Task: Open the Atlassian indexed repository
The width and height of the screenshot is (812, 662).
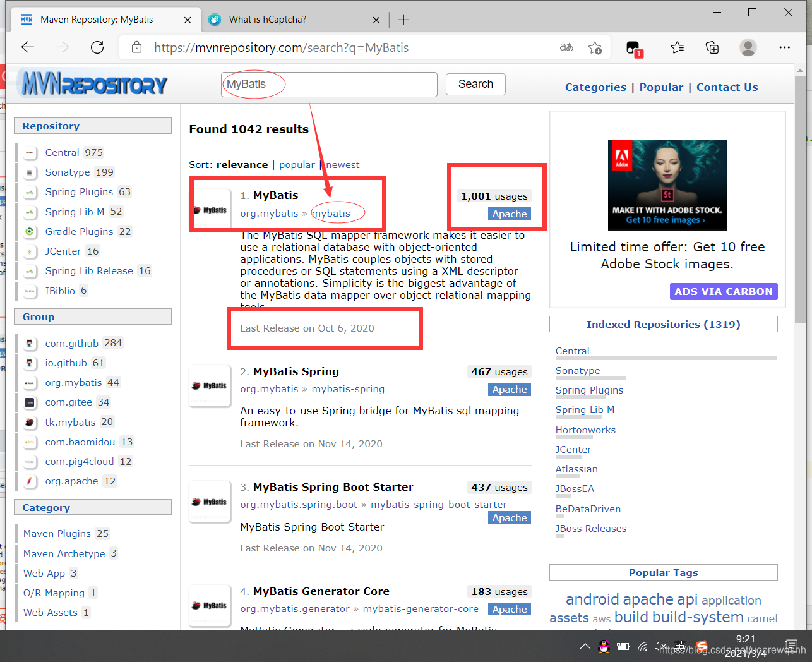Action: point(576,469)
